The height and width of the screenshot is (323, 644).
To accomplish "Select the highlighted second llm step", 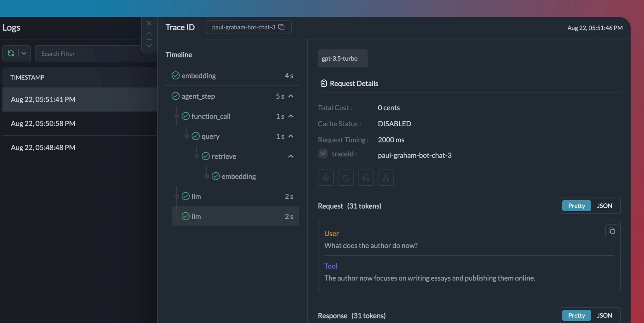I will click(x=235, y=216).
